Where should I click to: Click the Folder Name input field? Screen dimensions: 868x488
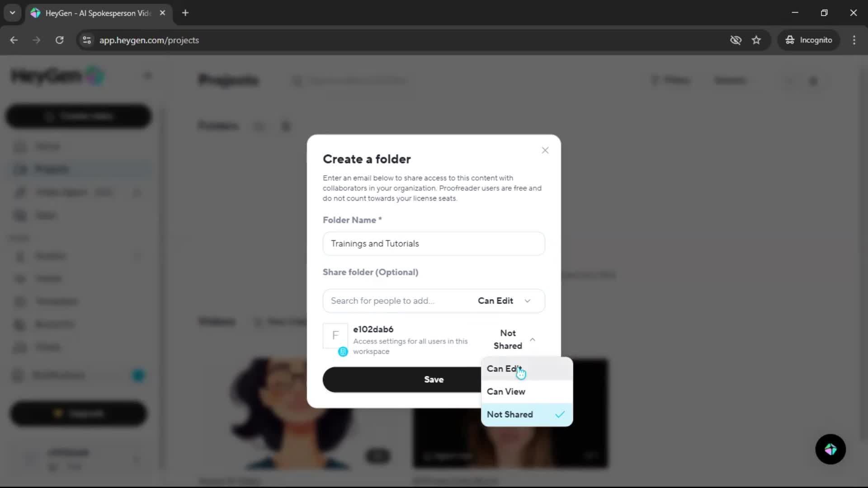click(434, 244)
